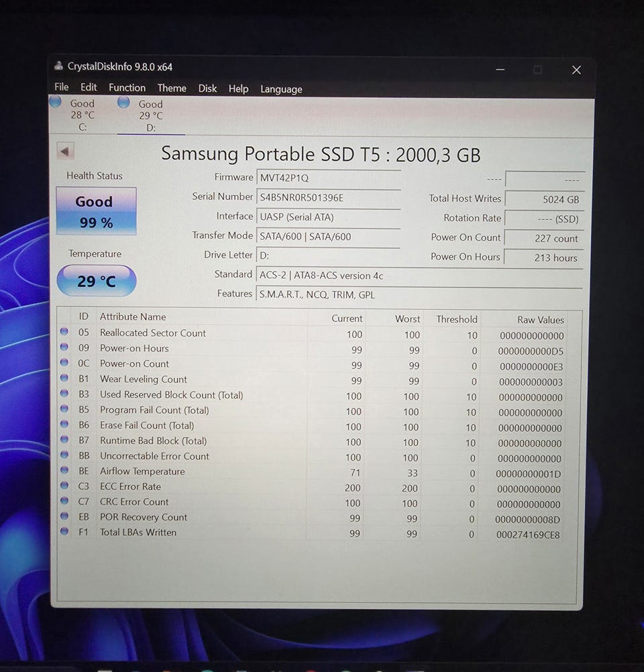Click the Threshold column header
644x672 pixels.
pos(457,319)
